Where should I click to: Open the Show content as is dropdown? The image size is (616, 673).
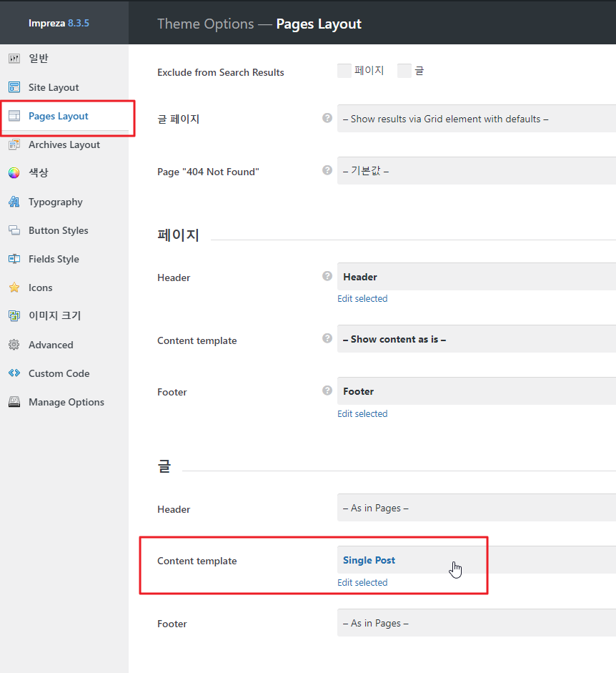477,339
